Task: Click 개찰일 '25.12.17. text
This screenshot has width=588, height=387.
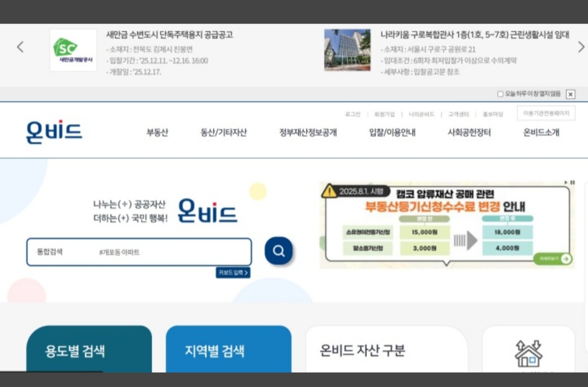Action: click(134, 72)
